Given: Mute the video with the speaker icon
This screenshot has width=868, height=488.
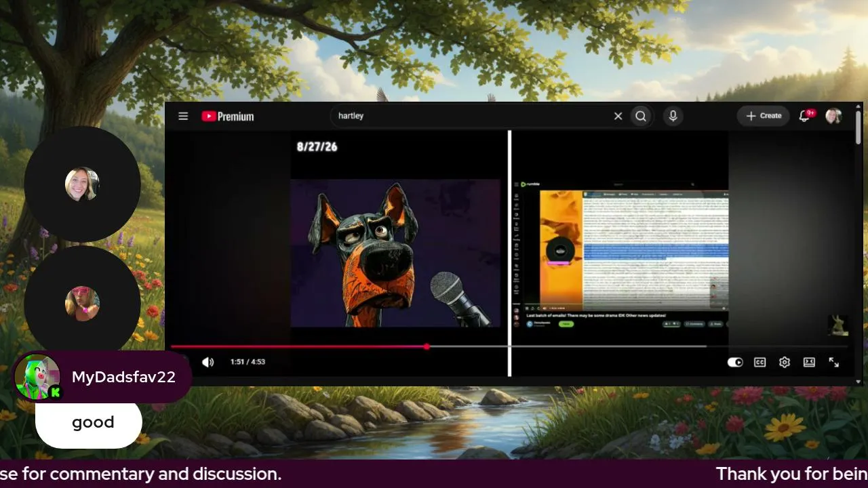Looking at the screenshot, I should click(x=208, y=362).
